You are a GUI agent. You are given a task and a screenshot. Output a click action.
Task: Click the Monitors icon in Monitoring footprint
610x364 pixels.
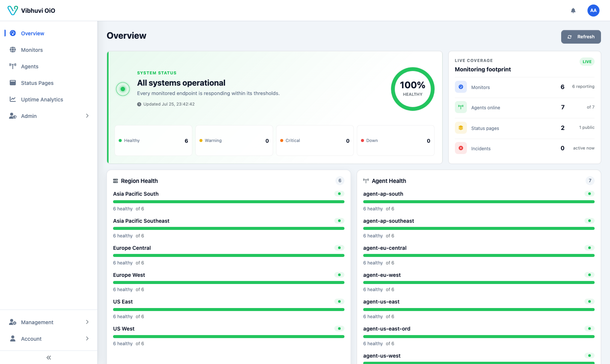click(461, 87)
